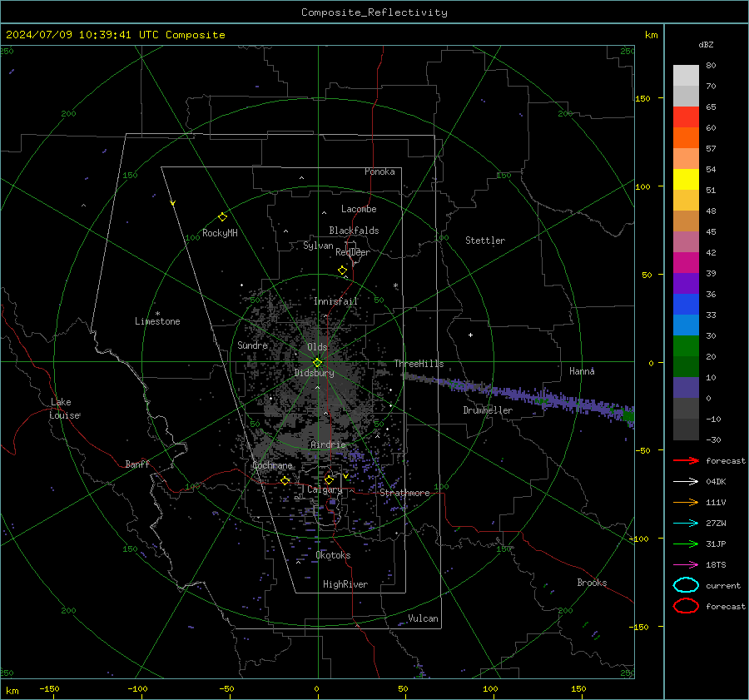
Task: Click the Stettler city label
Action: (x=485, y=241)
